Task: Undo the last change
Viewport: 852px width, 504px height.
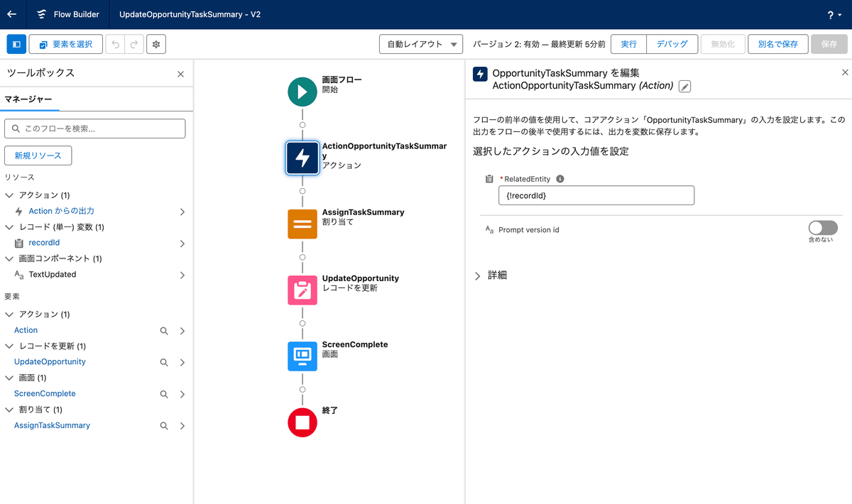Action: click(116, 44)
